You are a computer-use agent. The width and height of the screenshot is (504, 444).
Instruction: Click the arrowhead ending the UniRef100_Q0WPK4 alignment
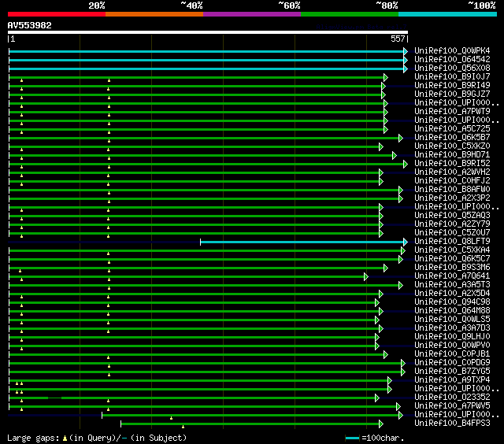click(x=405, y=51)
